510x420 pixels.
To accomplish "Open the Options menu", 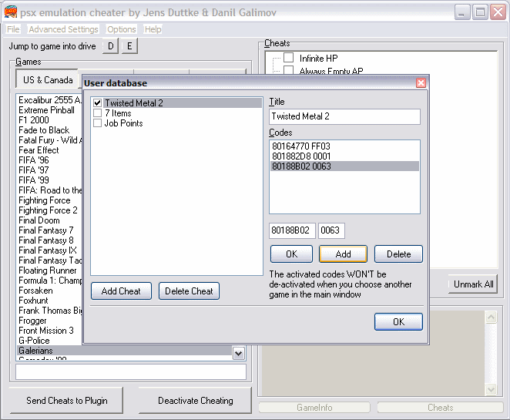I will (121, 29).
